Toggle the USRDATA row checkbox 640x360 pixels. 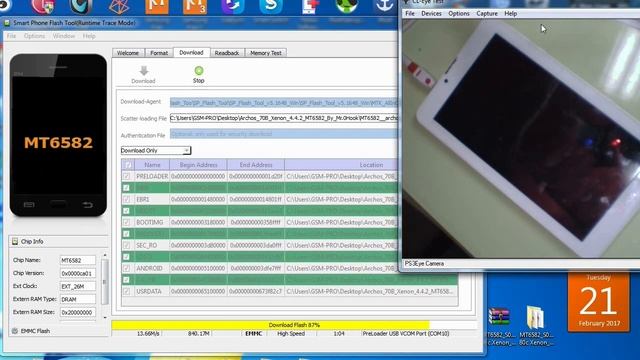(x=127, y=291)
